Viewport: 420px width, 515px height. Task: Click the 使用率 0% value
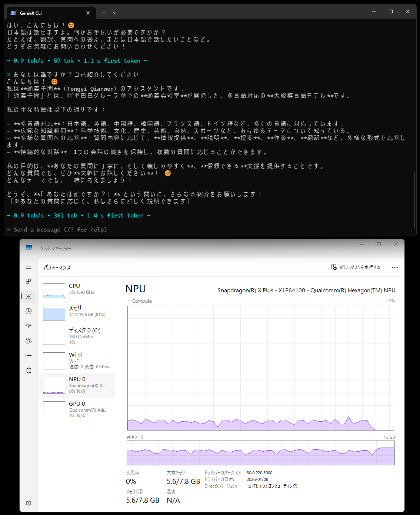131,481
